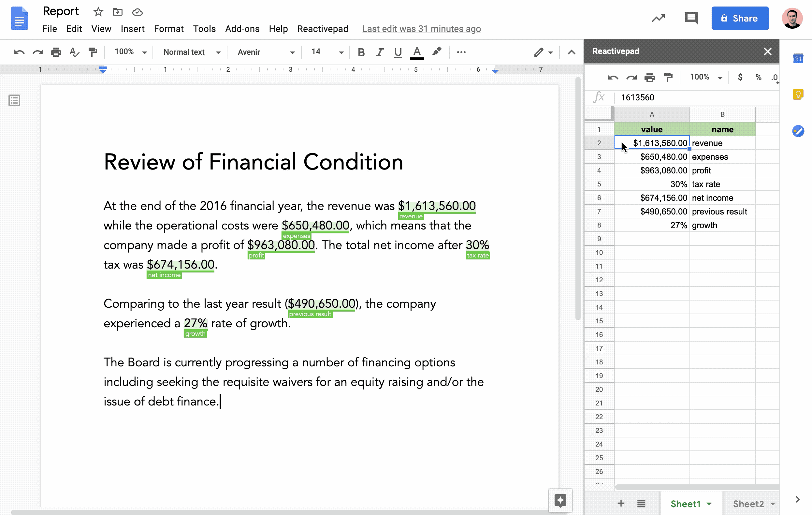
Task: Open the Edit menu
Action: pos(74,29)
